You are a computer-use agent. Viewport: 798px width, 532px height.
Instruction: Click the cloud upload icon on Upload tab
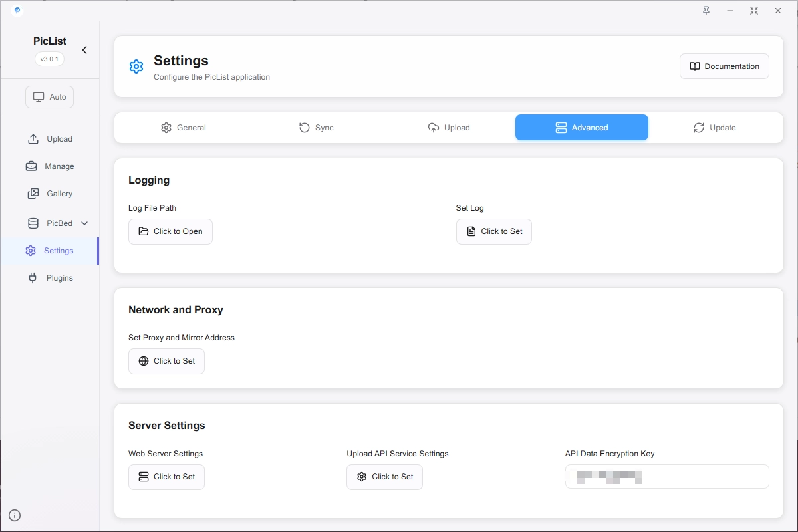tap(434, 128)
